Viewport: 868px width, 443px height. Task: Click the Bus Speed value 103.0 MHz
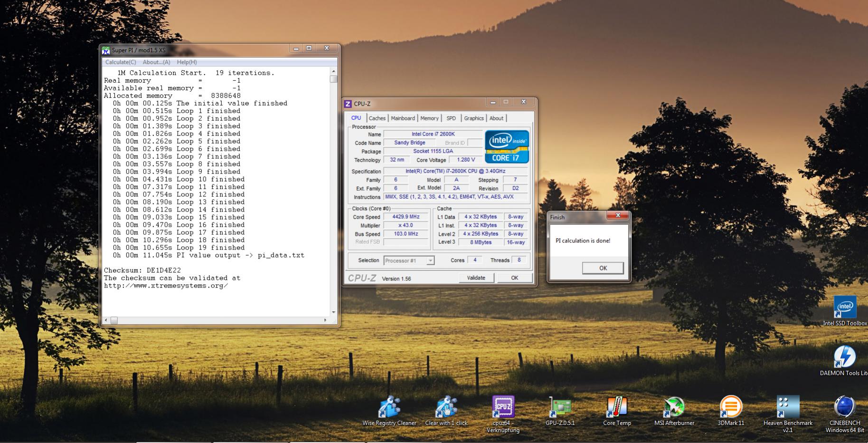point(406,234)
